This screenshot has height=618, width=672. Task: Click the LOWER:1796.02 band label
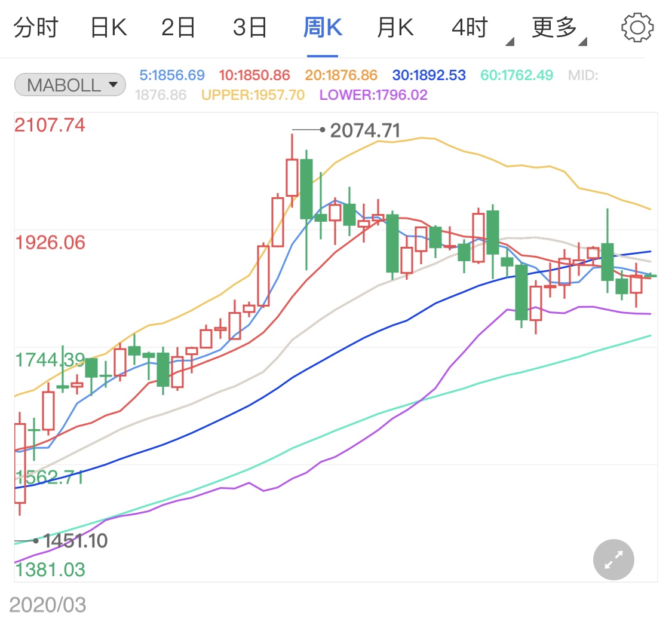pos(373,95)
